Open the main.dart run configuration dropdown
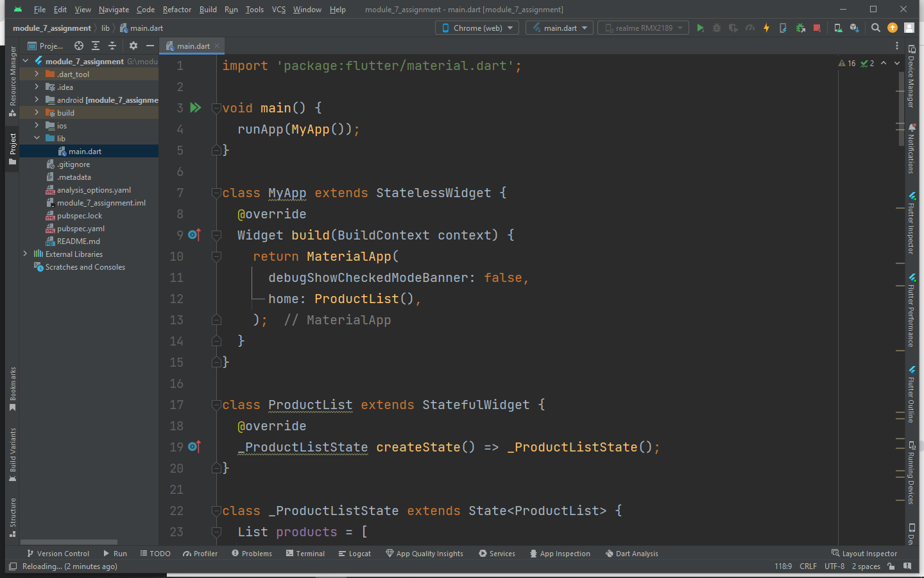The width and height of the screenshot is (924, 578). (x=559, y=28)
